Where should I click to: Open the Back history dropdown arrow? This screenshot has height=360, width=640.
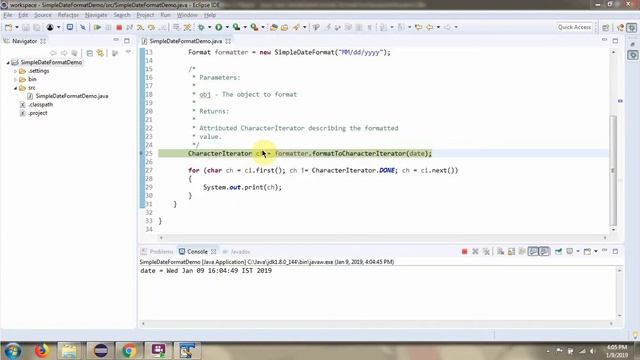coord(438,27)
